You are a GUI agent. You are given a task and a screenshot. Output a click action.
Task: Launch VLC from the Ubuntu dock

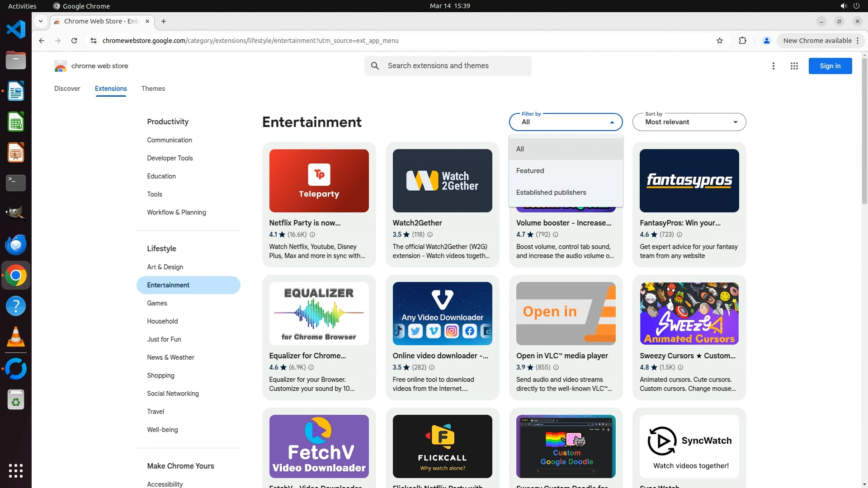(x=15, y=337)
